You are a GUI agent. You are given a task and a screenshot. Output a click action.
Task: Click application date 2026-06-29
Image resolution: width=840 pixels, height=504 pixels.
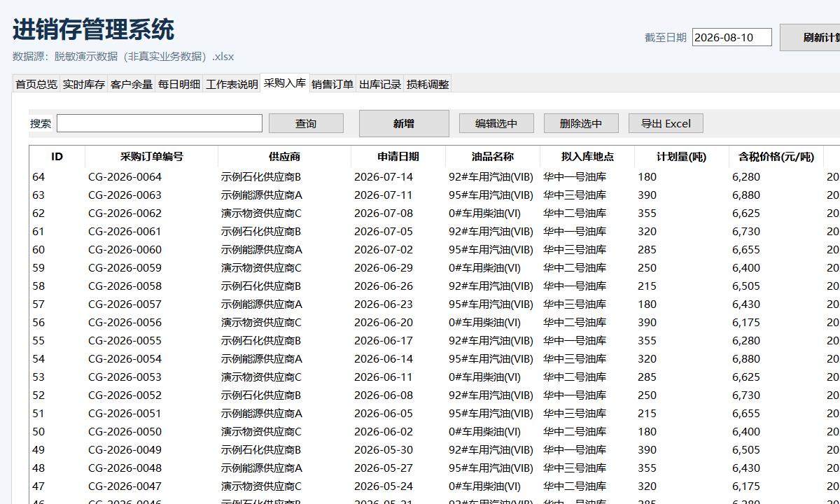(x=384, y=267)
